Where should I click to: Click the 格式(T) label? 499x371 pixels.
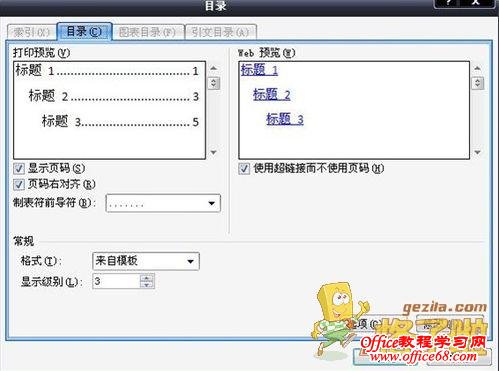[x=41, y=261]
